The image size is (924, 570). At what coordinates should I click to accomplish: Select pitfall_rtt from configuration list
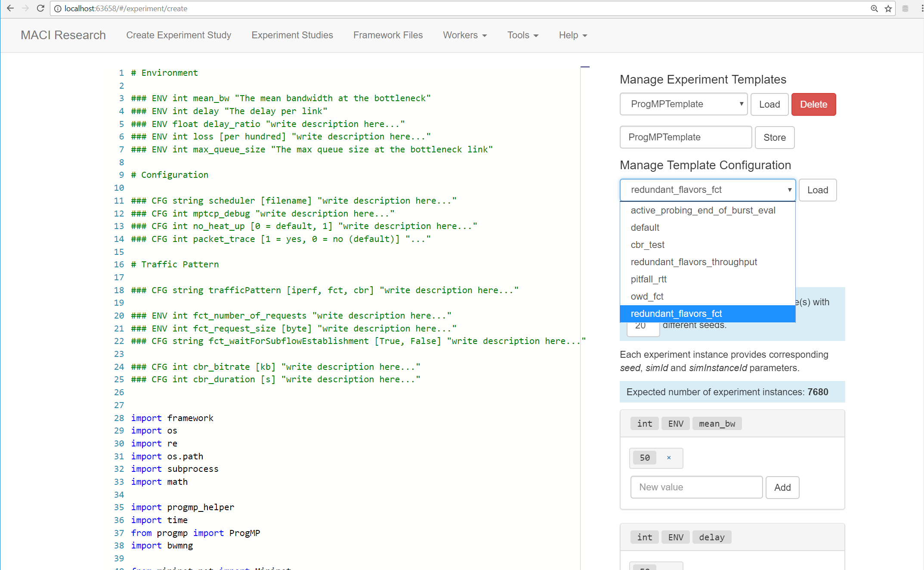[x=649, y=279]
